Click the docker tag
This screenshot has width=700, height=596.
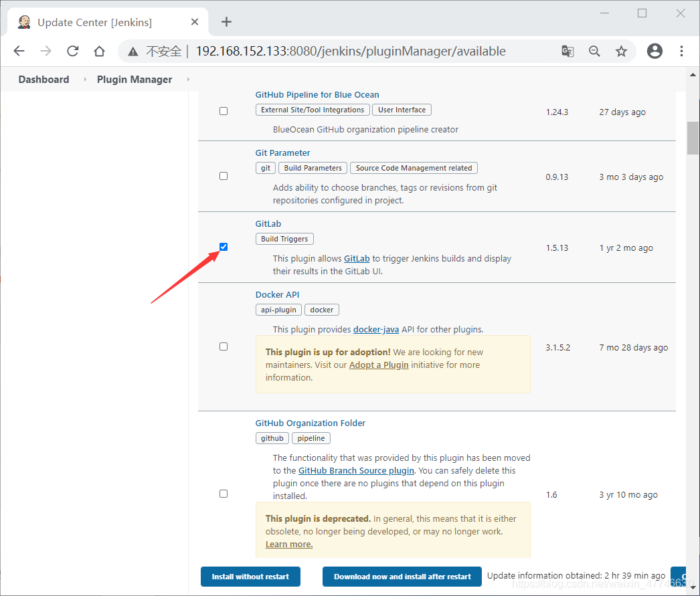[x=322, y=310]
